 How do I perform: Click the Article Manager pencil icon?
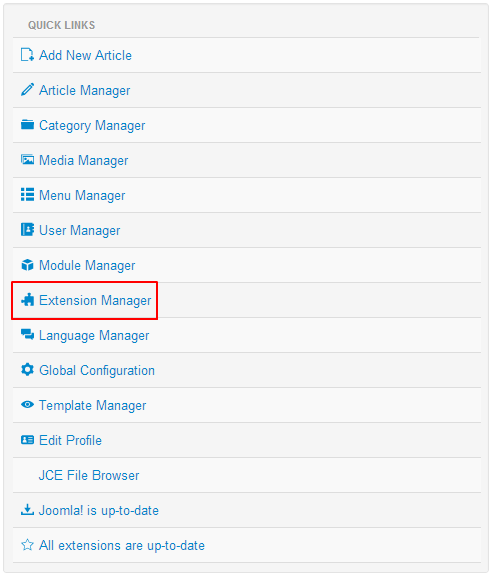(27, 90)
